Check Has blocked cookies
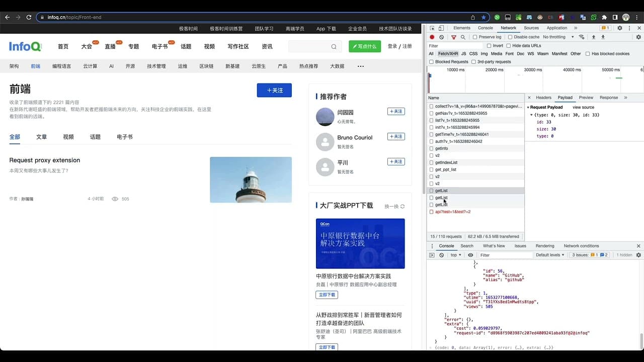Image resolution: width=644 pixels, height=362 pixels. tap(588, 54)
